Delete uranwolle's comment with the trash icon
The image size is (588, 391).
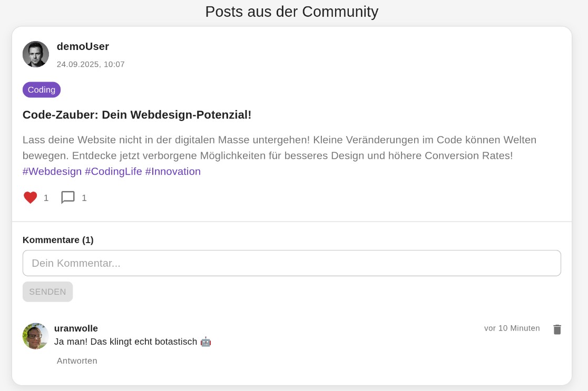(557, 329)
